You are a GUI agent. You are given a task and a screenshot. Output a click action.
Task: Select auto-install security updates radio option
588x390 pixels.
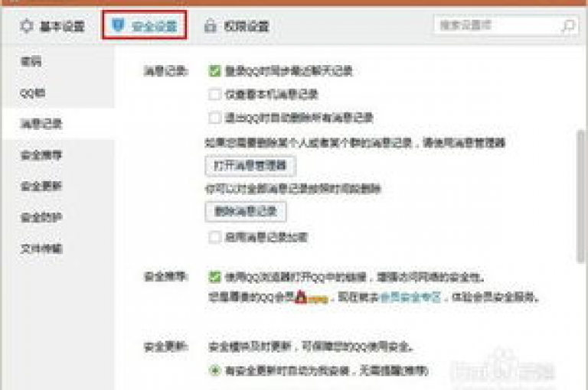pos(214,371)
